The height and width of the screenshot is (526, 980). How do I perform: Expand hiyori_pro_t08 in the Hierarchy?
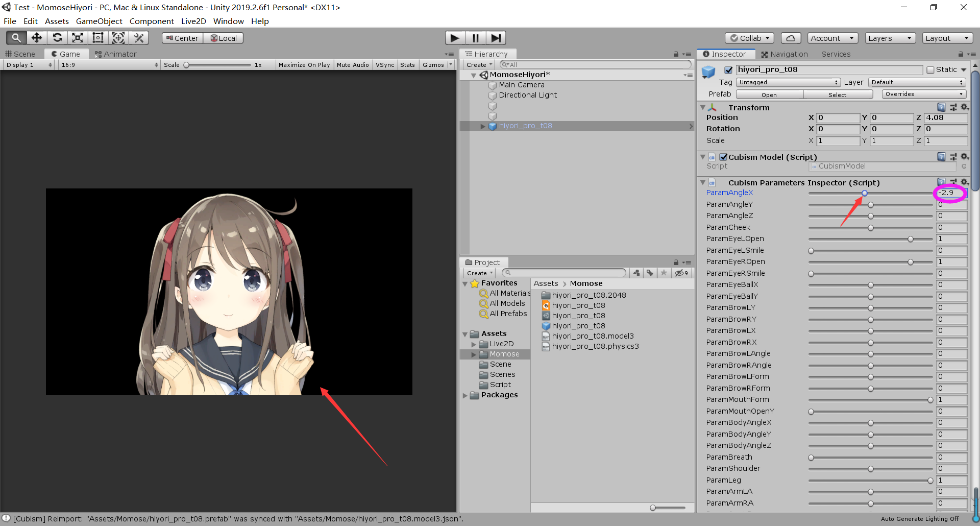(x=483, y=126)
